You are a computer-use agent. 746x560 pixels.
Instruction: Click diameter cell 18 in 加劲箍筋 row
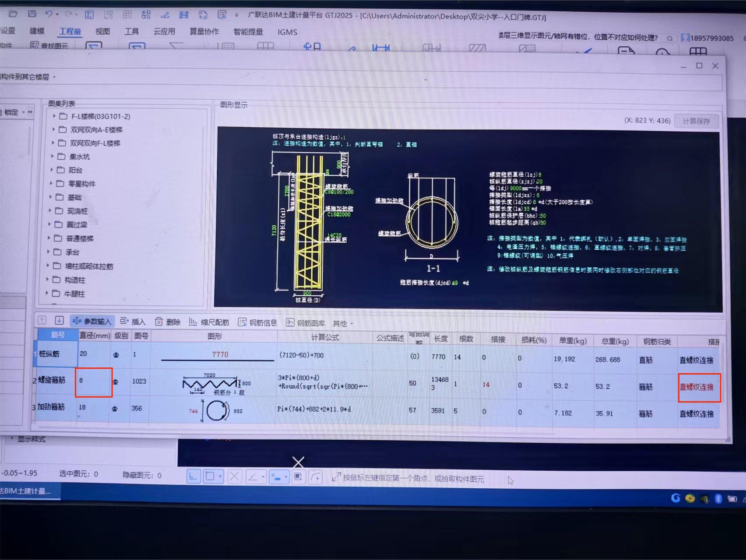[93, 408]
